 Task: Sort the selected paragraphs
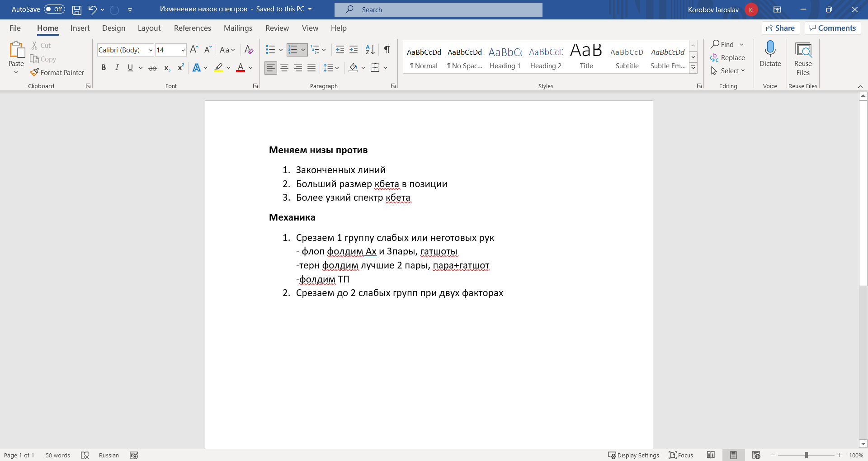click(x=370, y=50)
